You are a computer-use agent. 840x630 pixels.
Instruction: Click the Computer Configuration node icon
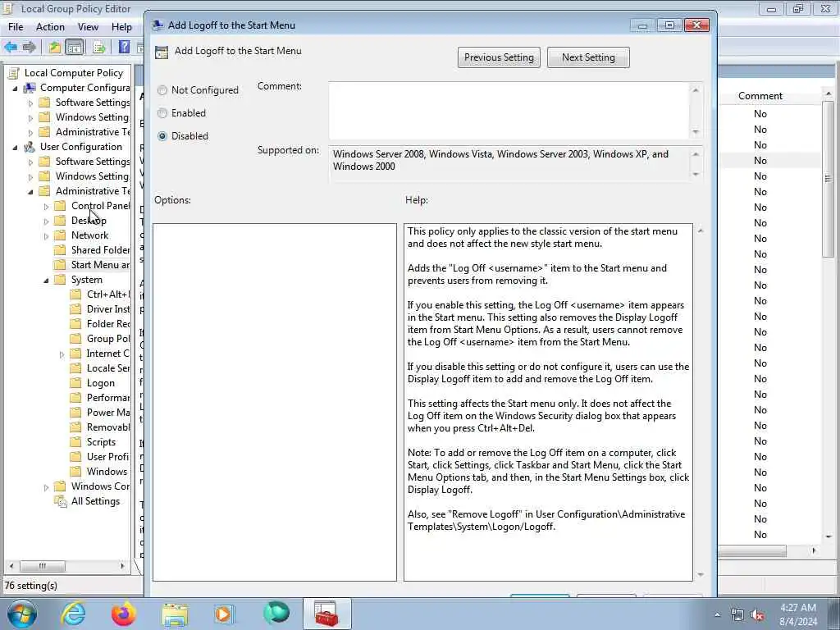[30, 87]
